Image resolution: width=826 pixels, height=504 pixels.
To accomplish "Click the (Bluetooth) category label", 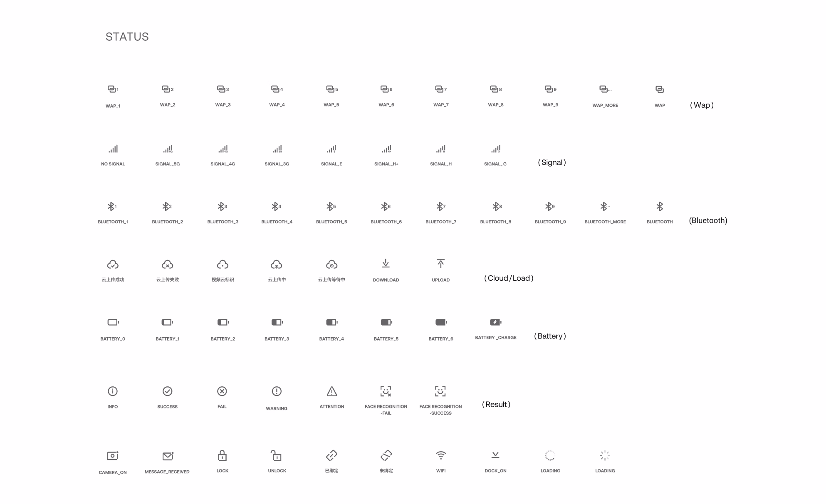I will [x=708, y=220].
